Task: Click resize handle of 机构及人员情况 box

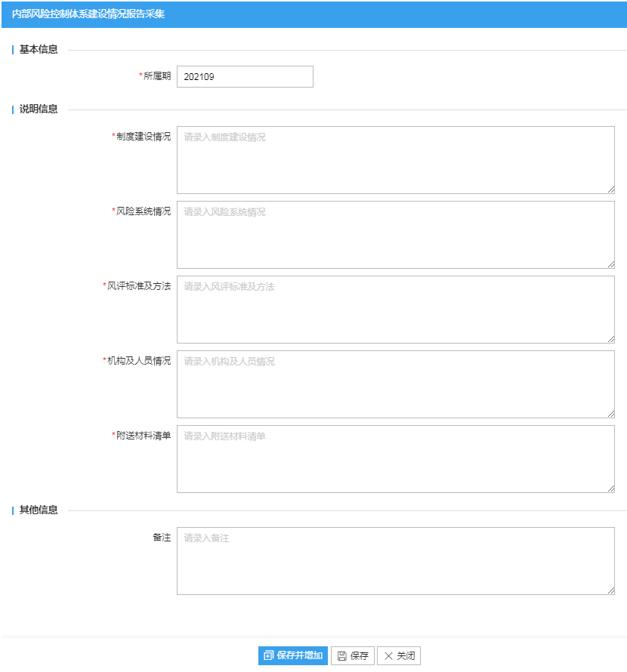Action: (611, 414)
